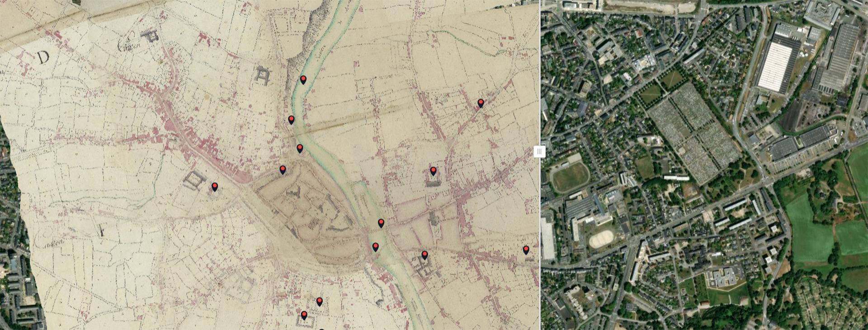
Task: Click the pin just north of the fortress by the river
Action: click(300, 149)
